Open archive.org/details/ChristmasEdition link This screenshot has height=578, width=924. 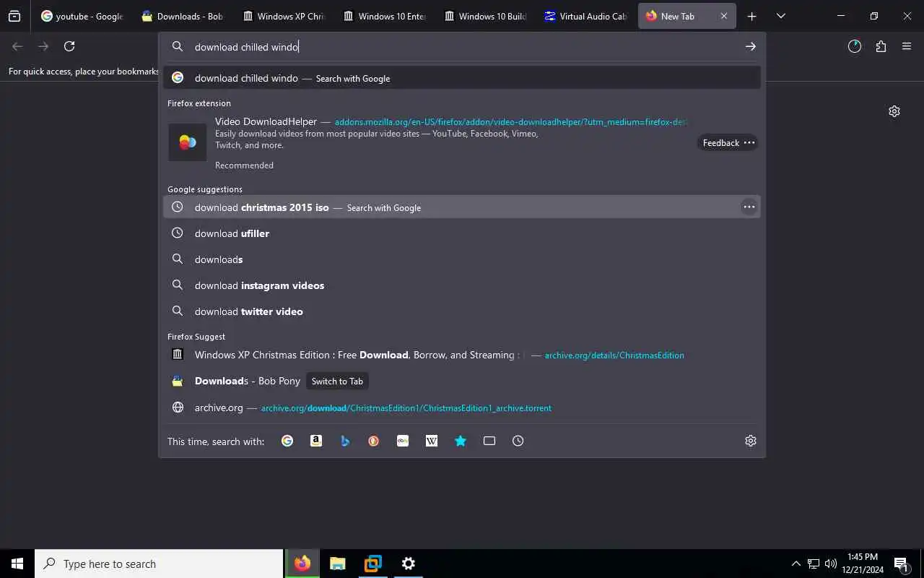(x=614, y=355)
